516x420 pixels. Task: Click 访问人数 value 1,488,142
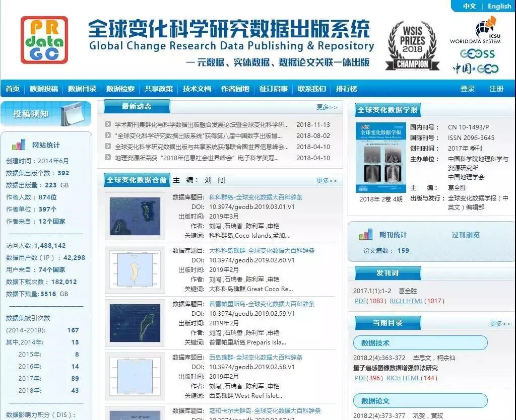tap(50, 245)
